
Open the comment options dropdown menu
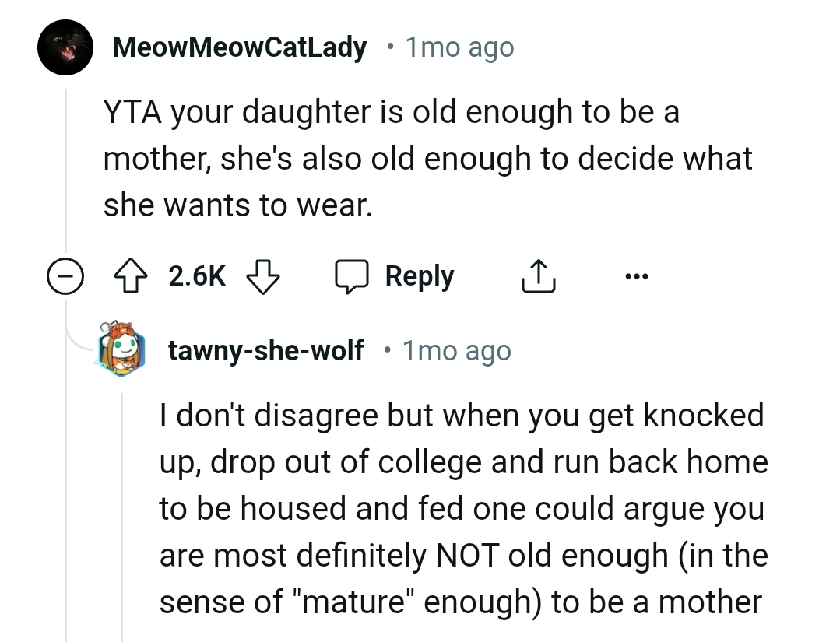click(x=638, y=275)
